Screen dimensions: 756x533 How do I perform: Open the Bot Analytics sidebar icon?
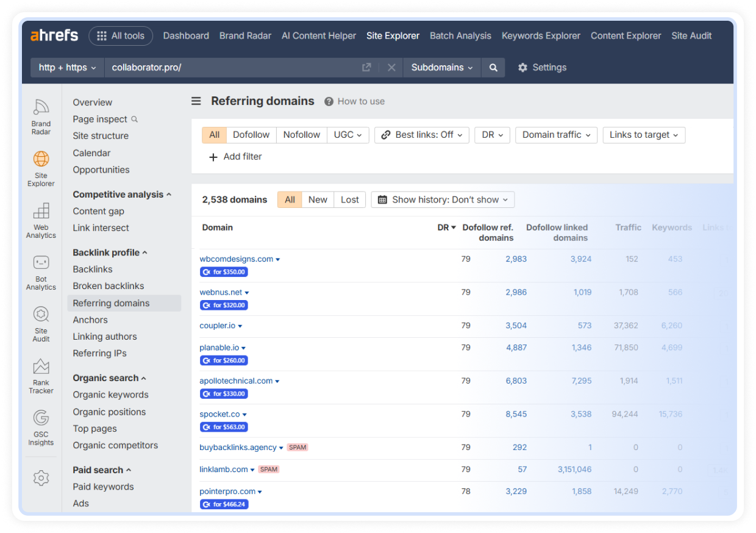[41, 271]
